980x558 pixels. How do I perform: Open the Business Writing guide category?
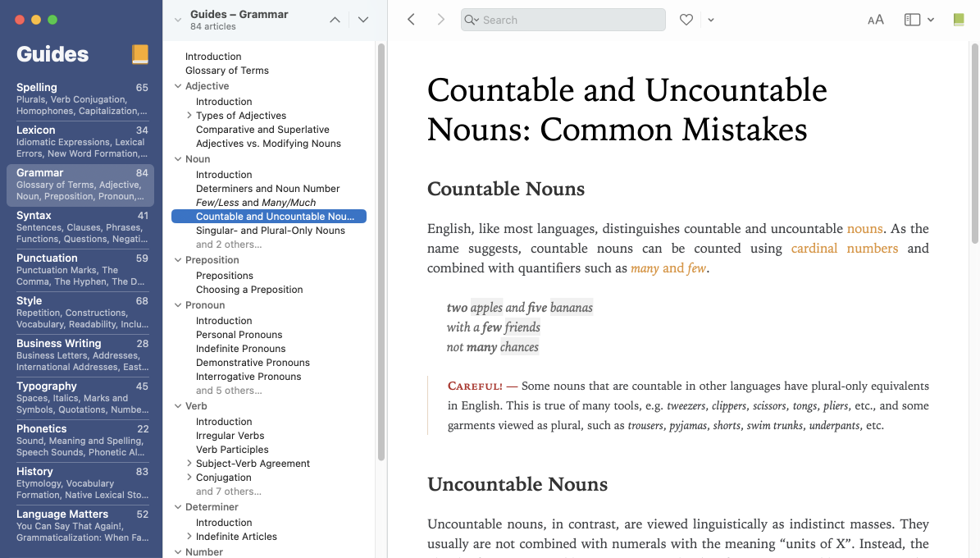pyautogui.click(x=81, y=354)
